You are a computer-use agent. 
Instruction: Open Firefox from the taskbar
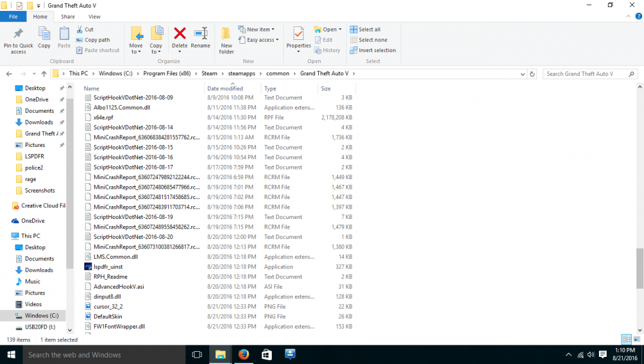click(x=243, y=354)
